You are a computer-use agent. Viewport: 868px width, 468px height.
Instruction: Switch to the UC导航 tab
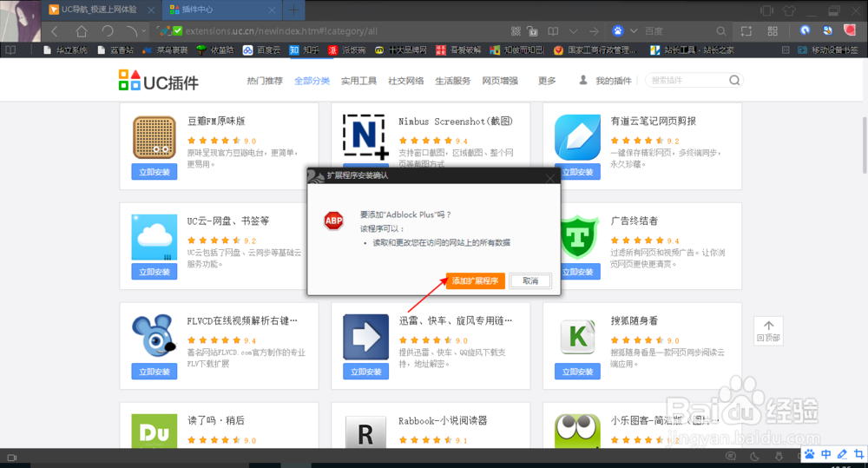click(x=101, y=10)
